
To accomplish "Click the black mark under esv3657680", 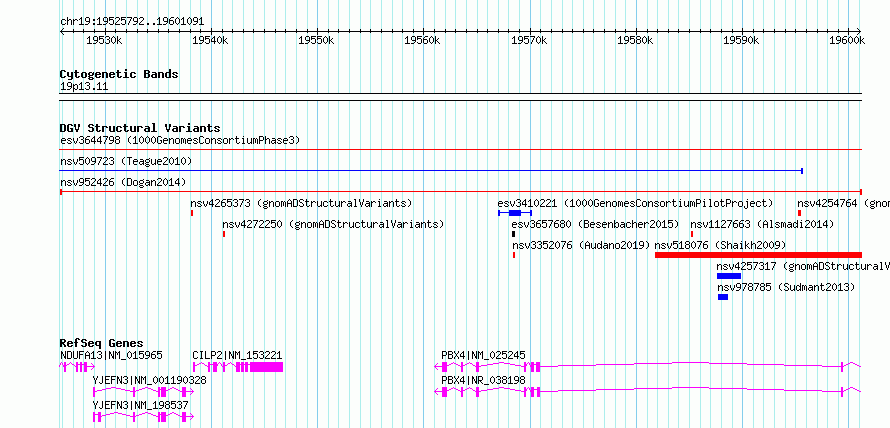I will click(514, 234).
